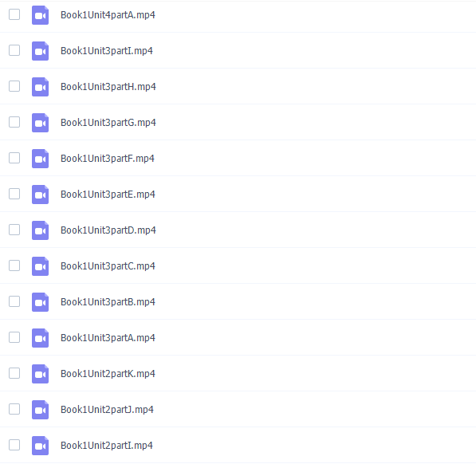Click video icon for Book1Unit3partH.mp4
Image resolution: width=476 pixels, height=464 pixels.
coord(40,86)
